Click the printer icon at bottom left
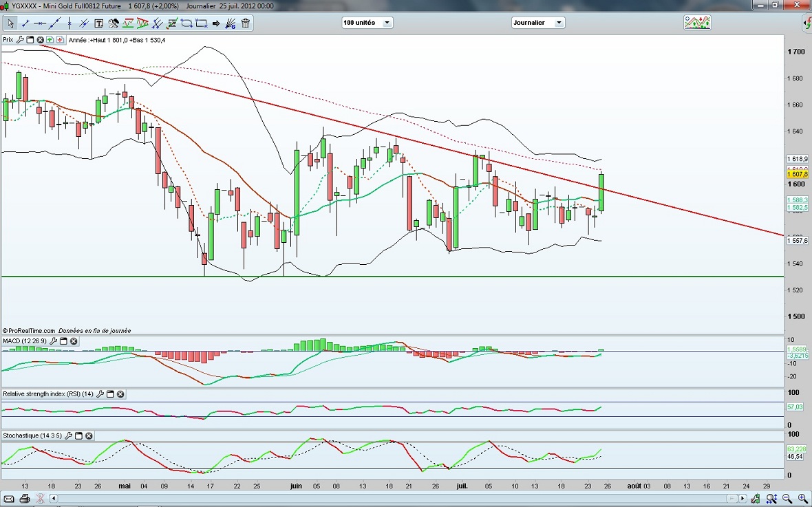 click(x=25, y=499)
